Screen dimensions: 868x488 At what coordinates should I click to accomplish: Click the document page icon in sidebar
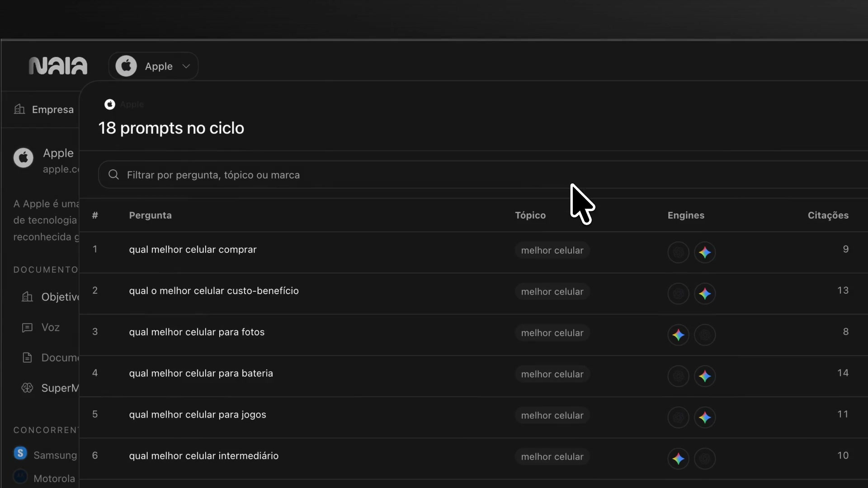[x=27, y=357]
